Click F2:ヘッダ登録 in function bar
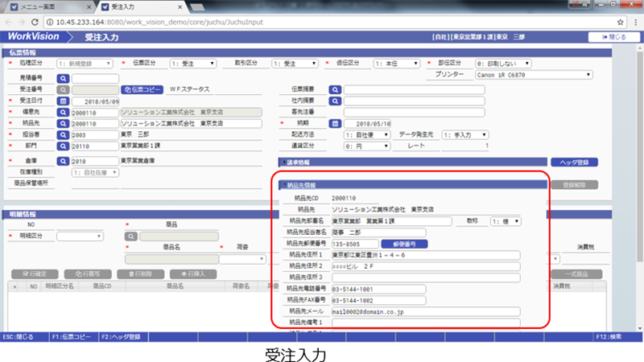 123,337
